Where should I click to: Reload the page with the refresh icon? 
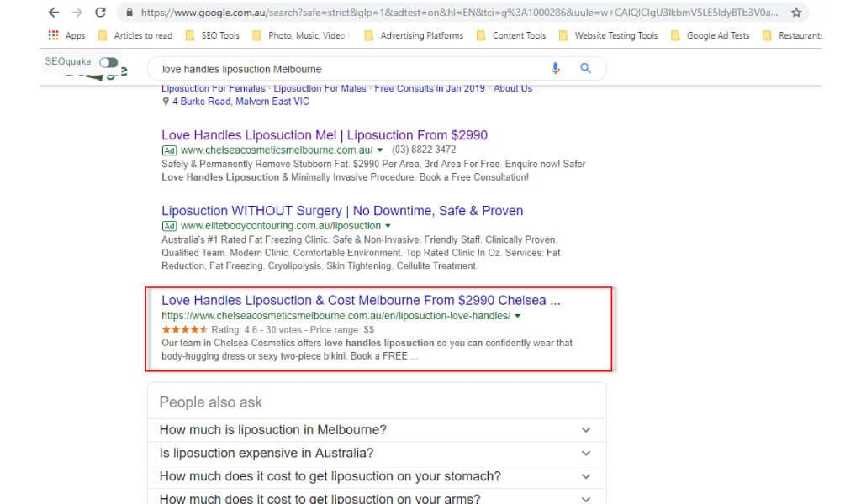click(x=101, y=12)
